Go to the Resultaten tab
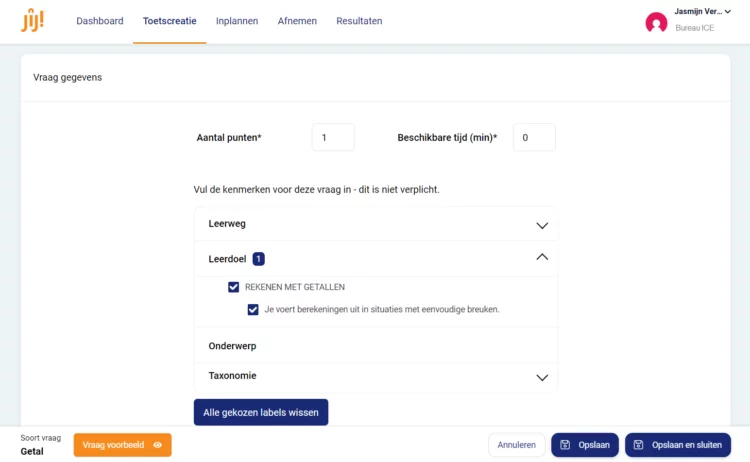750x462 pixels. 359,21
